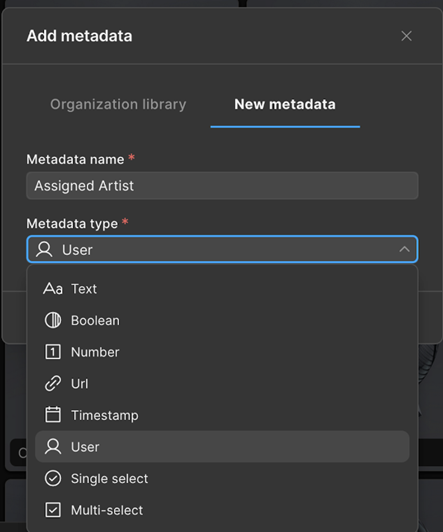Collapse the Metadata type dropdown
This screenshot has height=532, width=443.
pos(222,249)
